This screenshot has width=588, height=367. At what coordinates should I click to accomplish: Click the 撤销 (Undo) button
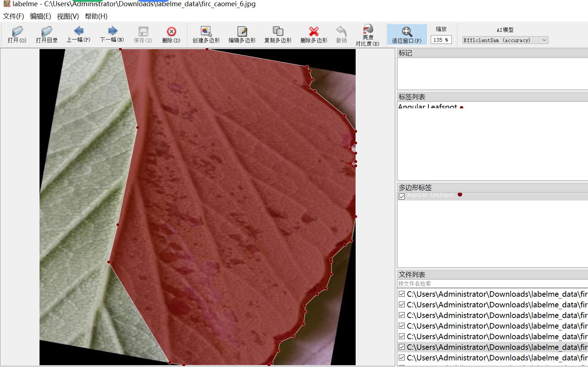[341, 35]
